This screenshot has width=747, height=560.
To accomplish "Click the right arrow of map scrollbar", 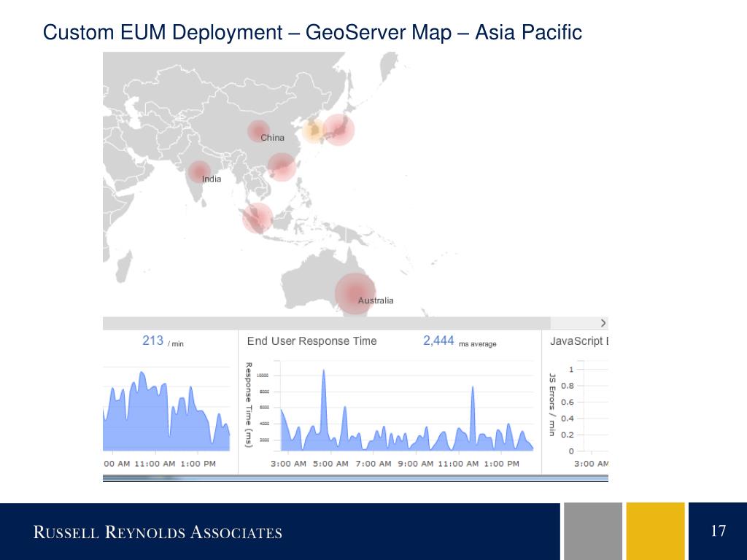I will pyautogui.click(x=603, y=323).
